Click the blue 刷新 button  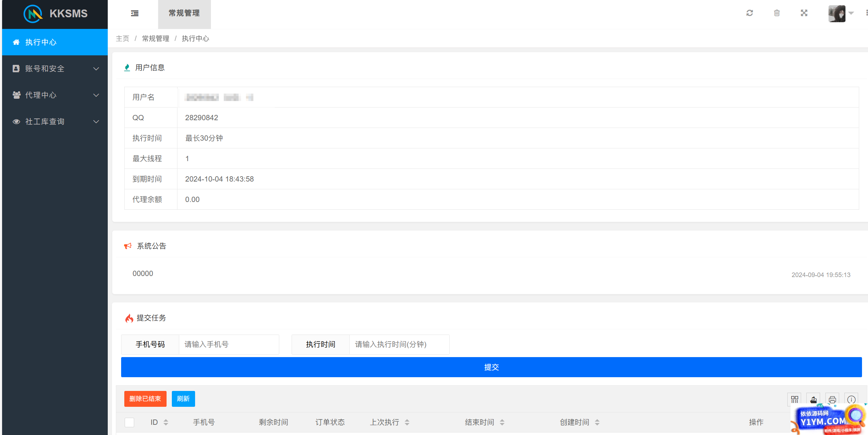click(183, 399)
